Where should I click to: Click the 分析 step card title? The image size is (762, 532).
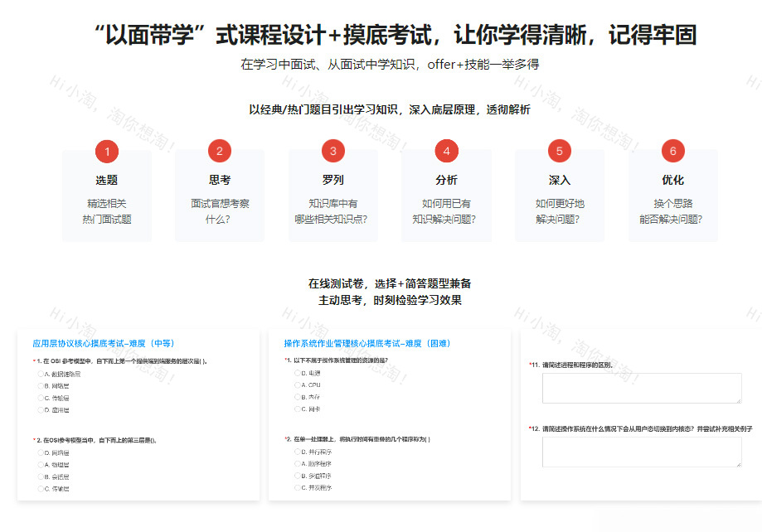click(446, 181)
